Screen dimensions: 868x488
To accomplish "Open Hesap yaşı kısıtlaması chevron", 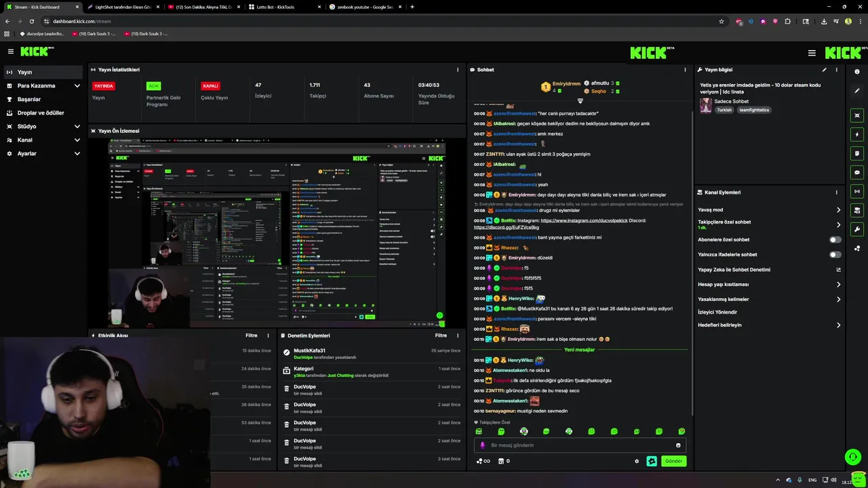I will coord(839,285).
